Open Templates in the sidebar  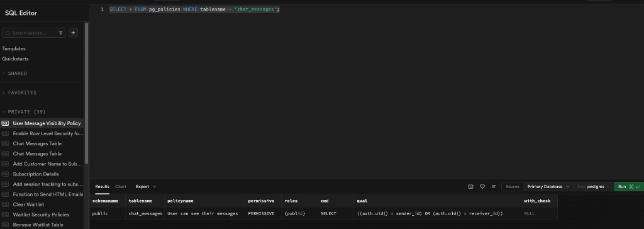(14, 48)
